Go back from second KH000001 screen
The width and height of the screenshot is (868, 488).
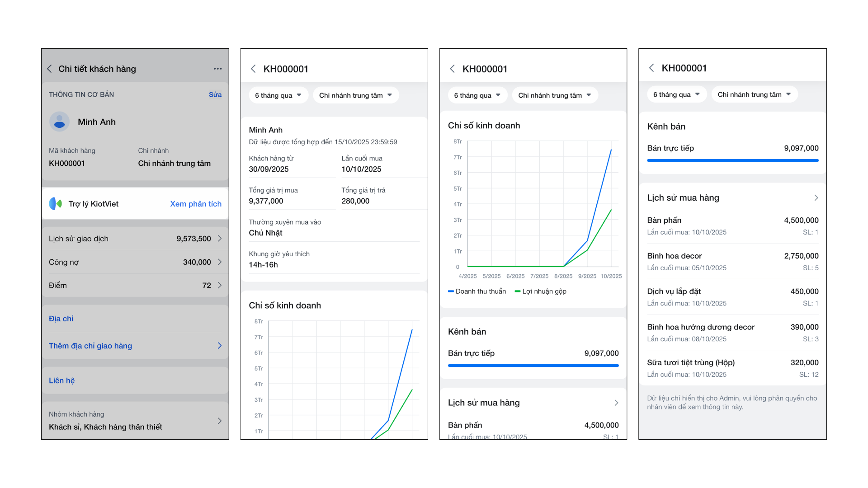(x=253, y=69)
